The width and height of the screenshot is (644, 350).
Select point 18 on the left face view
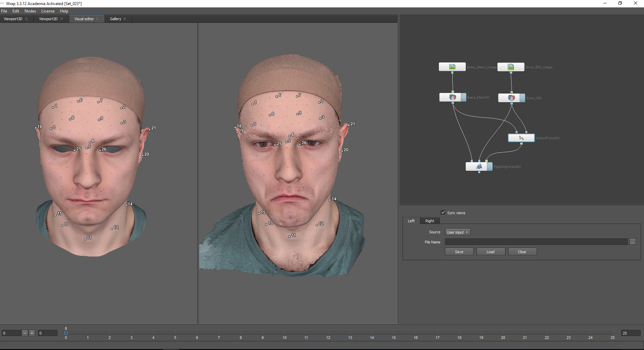36,128
